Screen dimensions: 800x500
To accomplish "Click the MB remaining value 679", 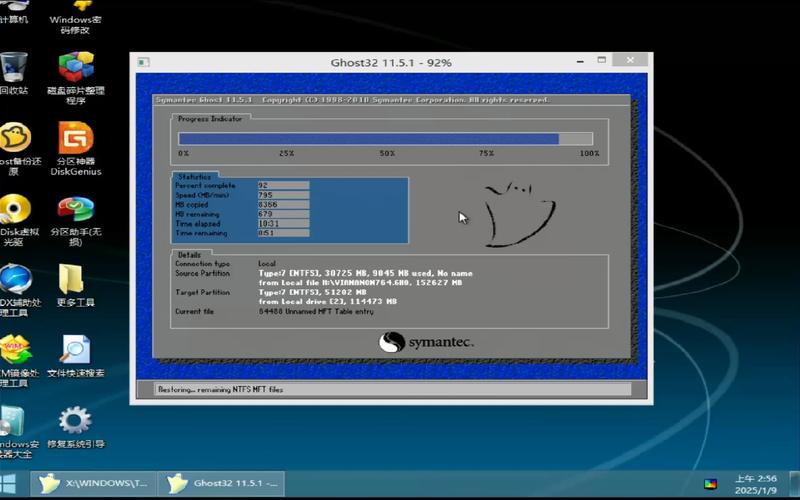I will pos(283,214).
